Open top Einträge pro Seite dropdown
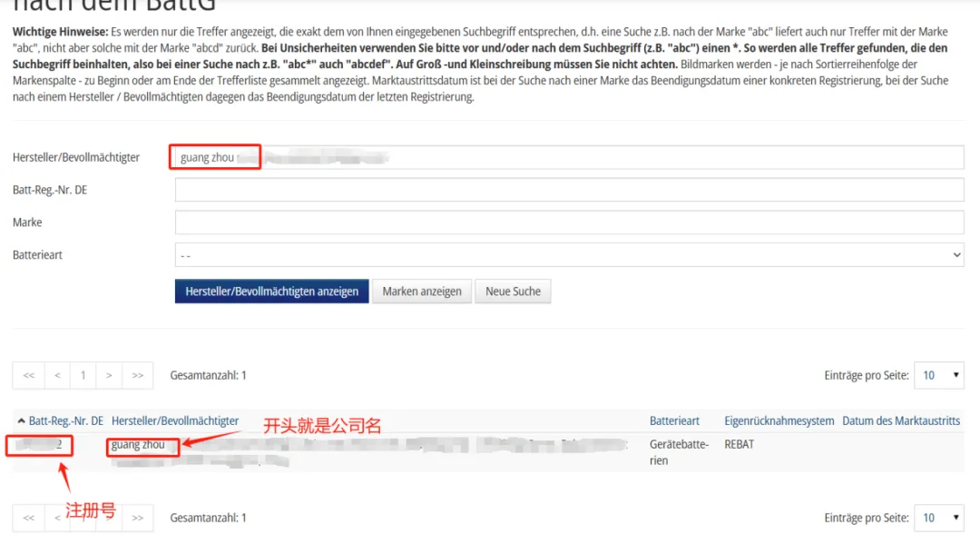The height and width of the screenshot is (544, 980). click(939, 375)
